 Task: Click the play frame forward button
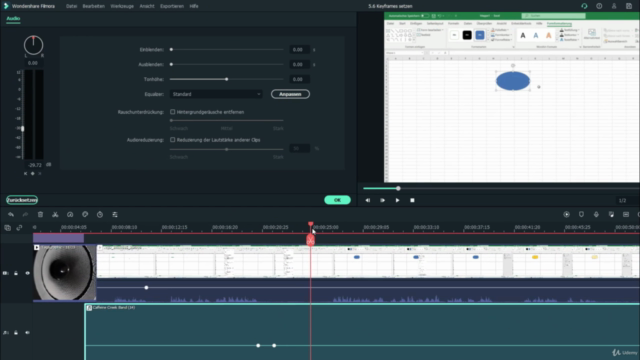pos(382,200)
